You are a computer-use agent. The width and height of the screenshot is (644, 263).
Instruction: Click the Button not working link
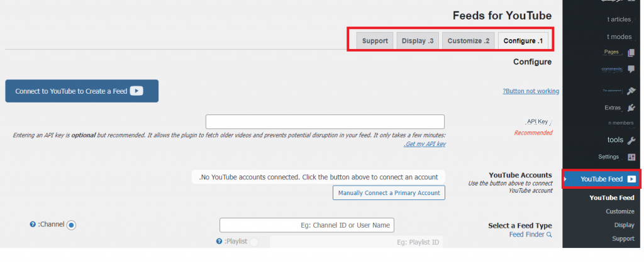[x=531, y=91]
